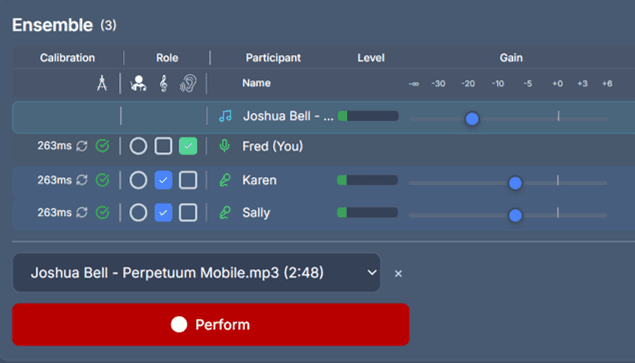Click Karen's green calibration check icon
Viewport: 635px width, 363px height.
pyautogui.click(x=102, y=180)
